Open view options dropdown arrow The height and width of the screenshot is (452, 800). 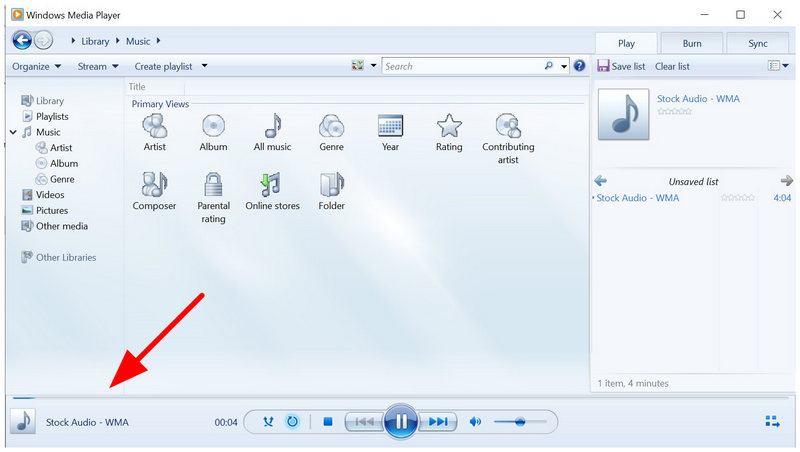(x=373, y=66)
